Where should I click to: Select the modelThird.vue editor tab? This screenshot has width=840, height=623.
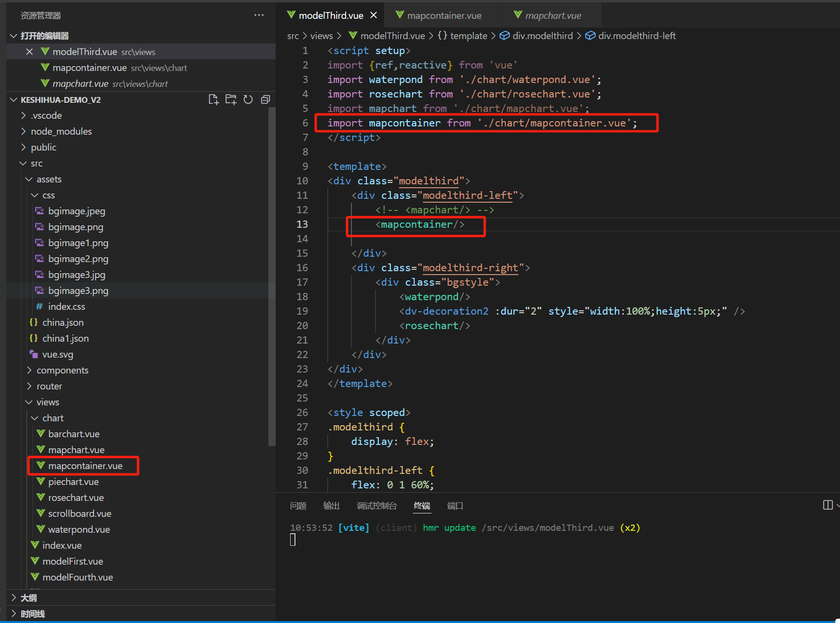(x=330, y=15)
